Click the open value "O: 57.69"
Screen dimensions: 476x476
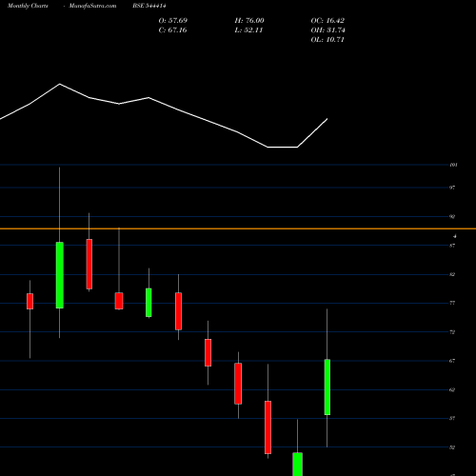173,20
